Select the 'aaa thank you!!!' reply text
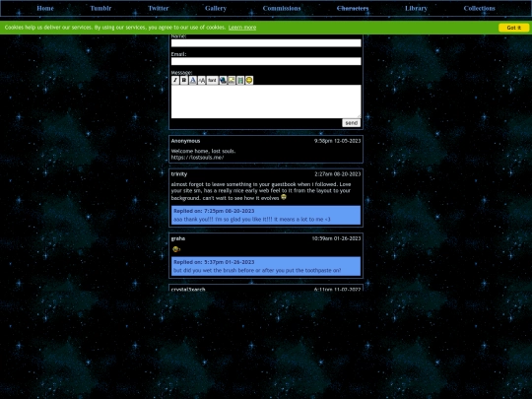532x399 pixels. pyautogui.click(x=252, y=219)
